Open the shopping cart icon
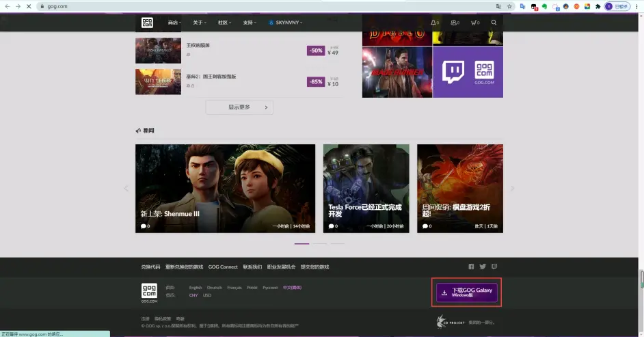Viewport: 644px width, 337px height. tap(475, 23)
